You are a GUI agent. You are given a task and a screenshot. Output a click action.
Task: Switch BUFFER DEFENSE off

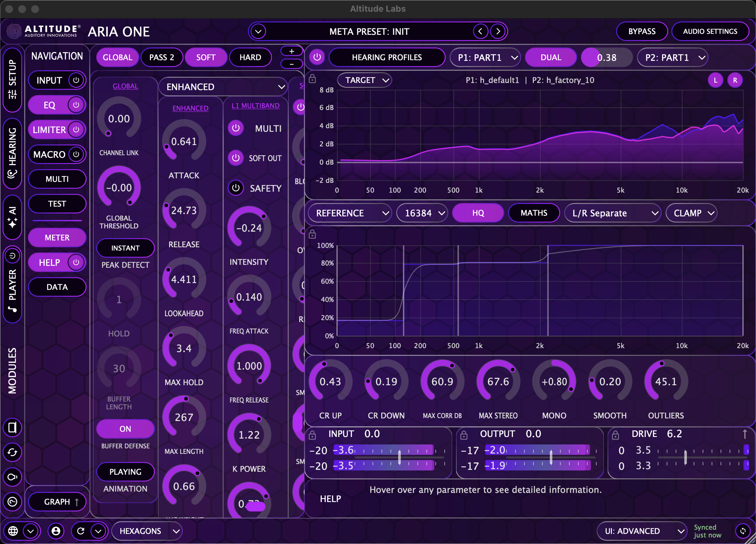(125, 429)
